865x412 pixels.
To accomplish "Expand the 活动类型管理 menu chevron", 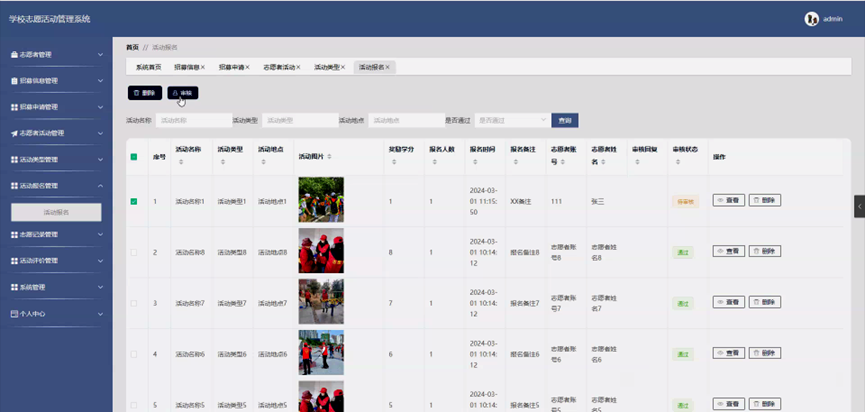I will click(x=100, y=159).
